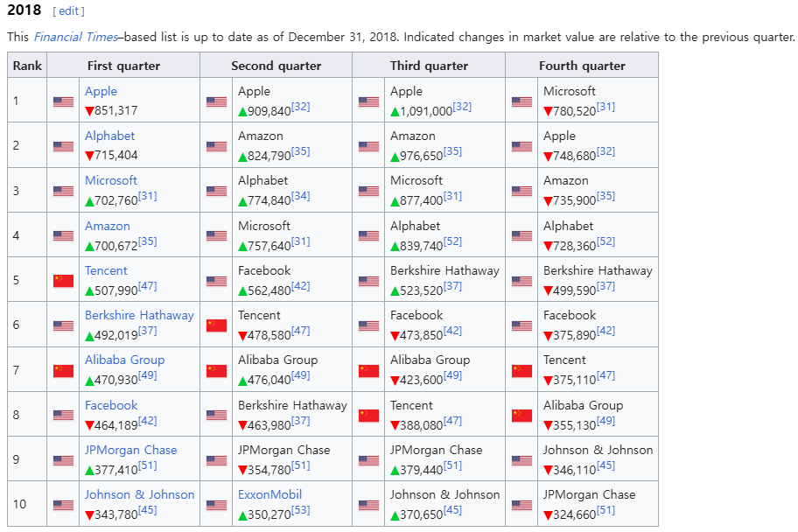Click US flag beside Fourth quarter JPMorgan Chase
Screen dimensions: 798x532
pos(521,505)
